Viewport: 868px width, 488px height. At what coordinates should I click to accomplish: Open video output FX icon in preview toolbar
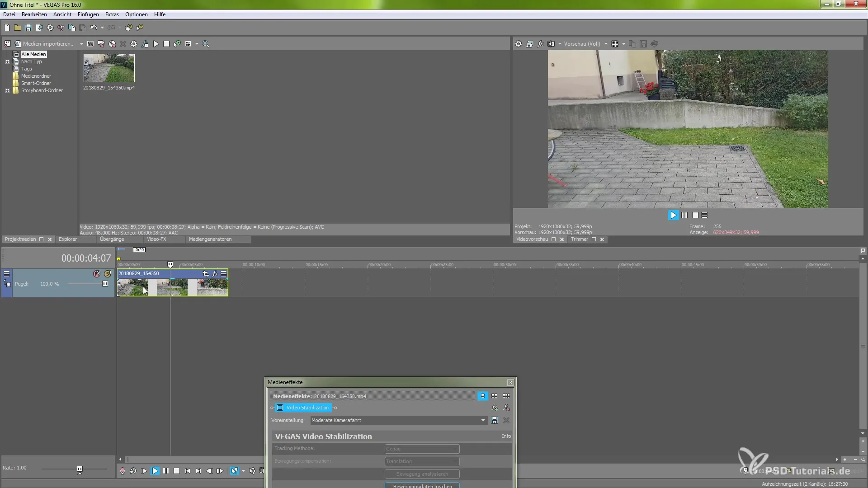click(x=540, y=44)
